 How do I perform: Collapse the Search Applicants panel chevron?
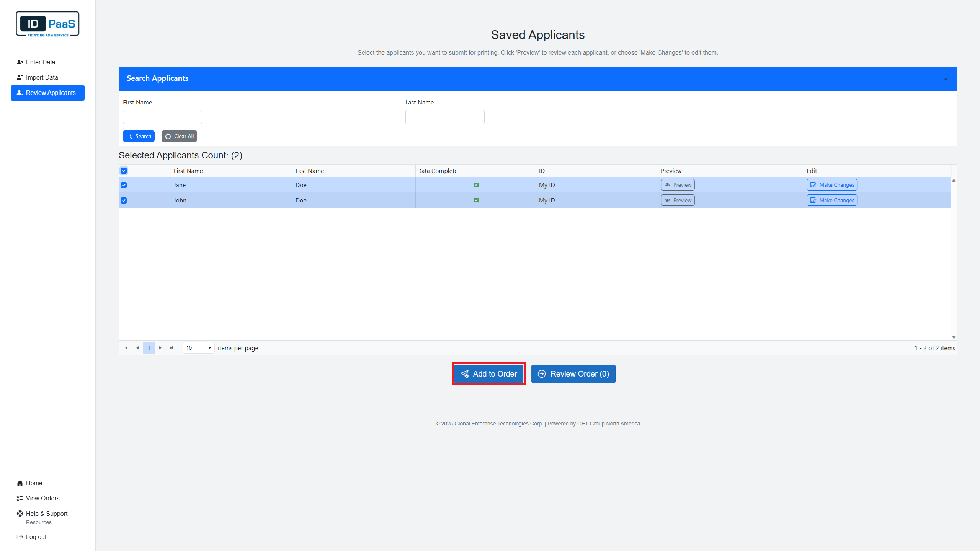946,79
